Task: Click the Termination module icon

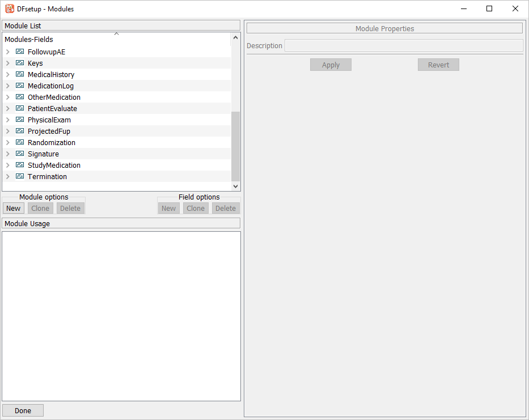Action: [20, 176]
